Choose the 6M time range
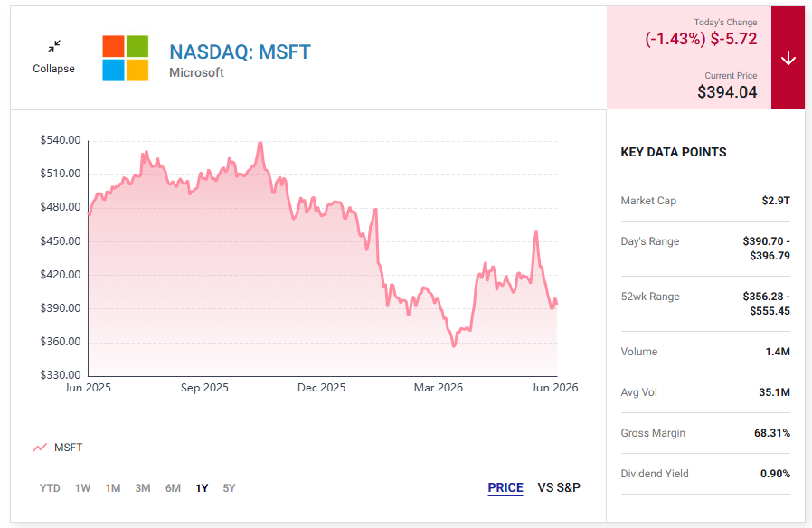 173,488
